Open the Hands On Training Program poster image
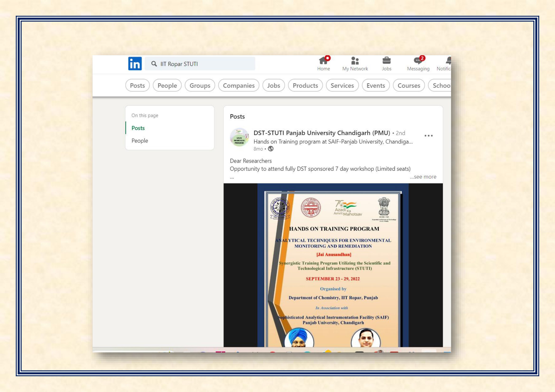Image resolution: width=555 pixels, height=392 pixels. click(333, 265)
